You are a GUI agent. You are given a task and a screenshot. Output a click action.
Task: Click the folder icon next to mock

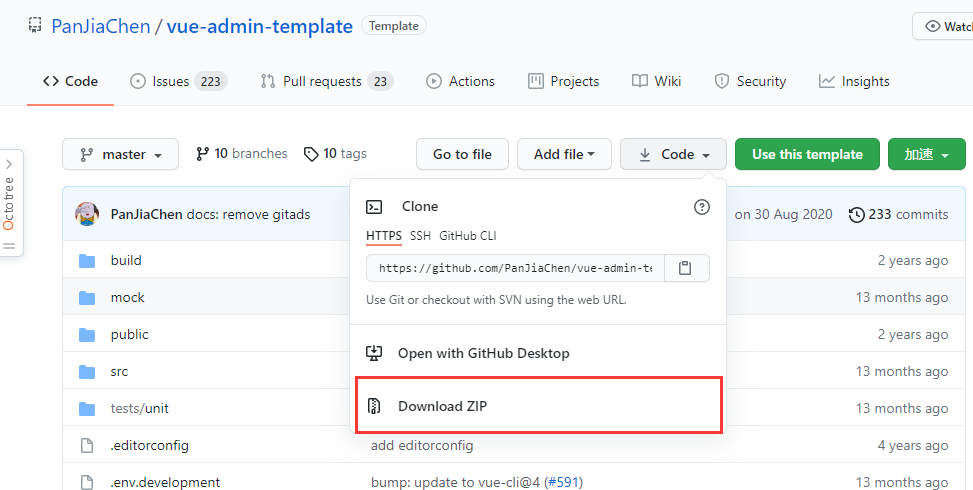87,298
